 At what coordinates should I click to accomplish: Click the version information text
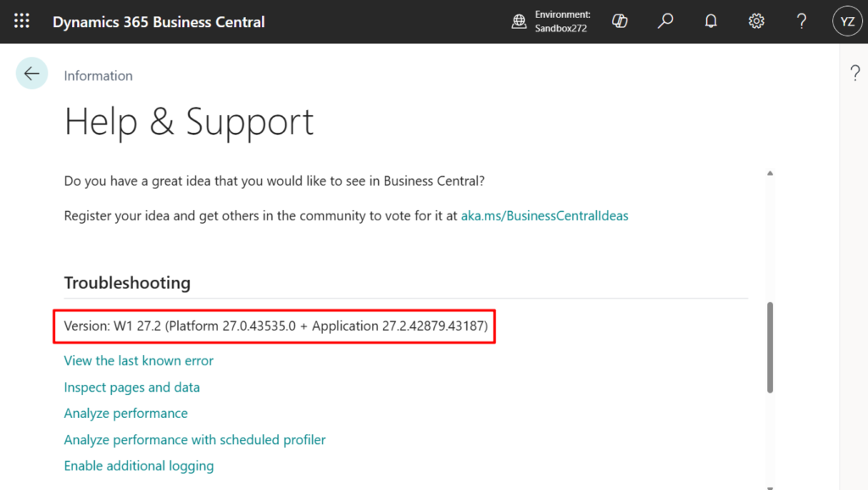pyautogui.click(x=275, y=326)
